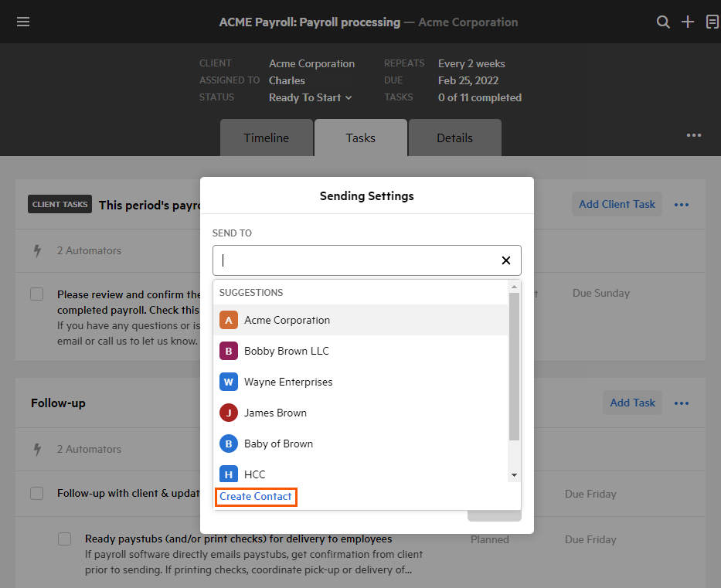Open more options ellipsis beside tabs

point(694,135)
